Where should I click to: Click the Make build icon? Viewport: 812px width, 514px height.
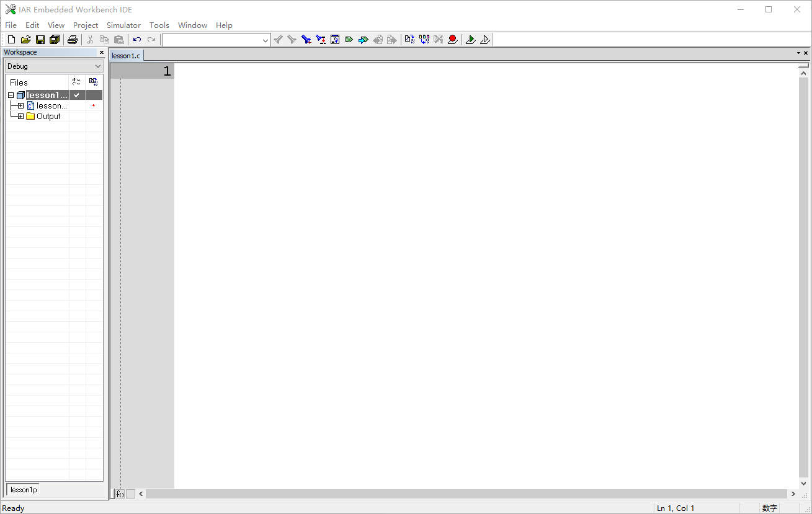(x=424, y=40)
